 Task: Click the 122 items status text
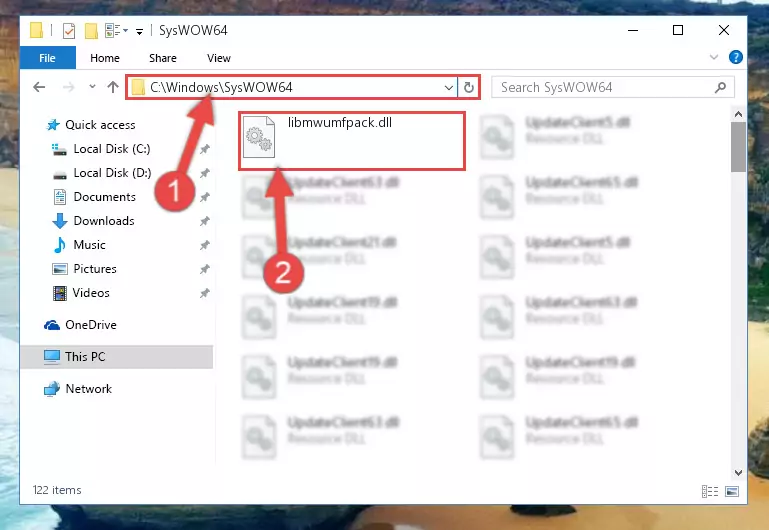(57, 490)
